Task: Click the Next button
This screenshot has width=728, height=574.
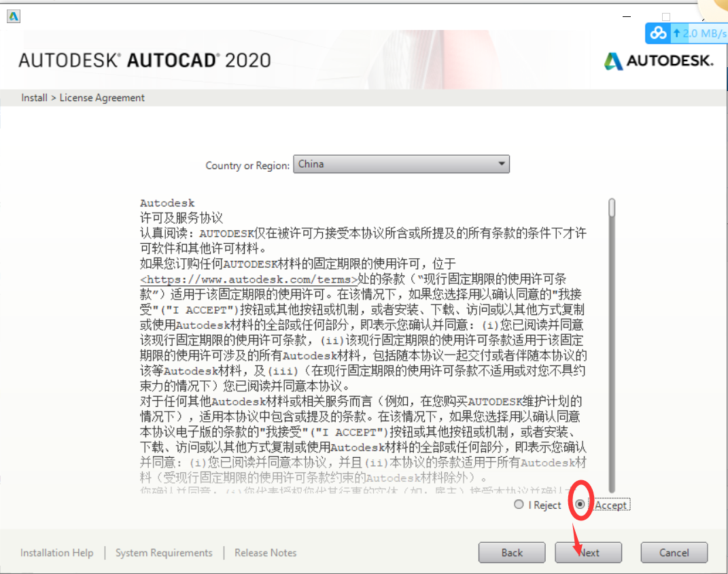Action: click(588, 553)
